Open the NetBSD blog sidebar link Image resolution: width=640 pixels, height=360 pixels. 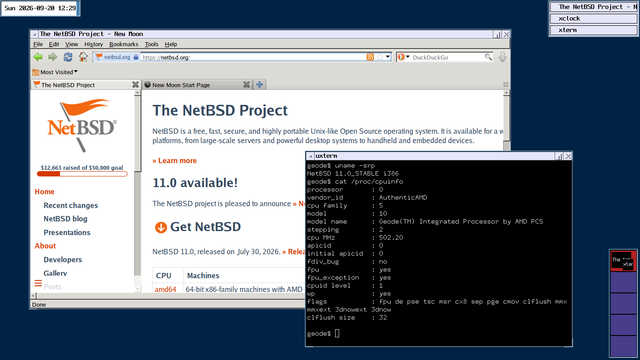65,219
